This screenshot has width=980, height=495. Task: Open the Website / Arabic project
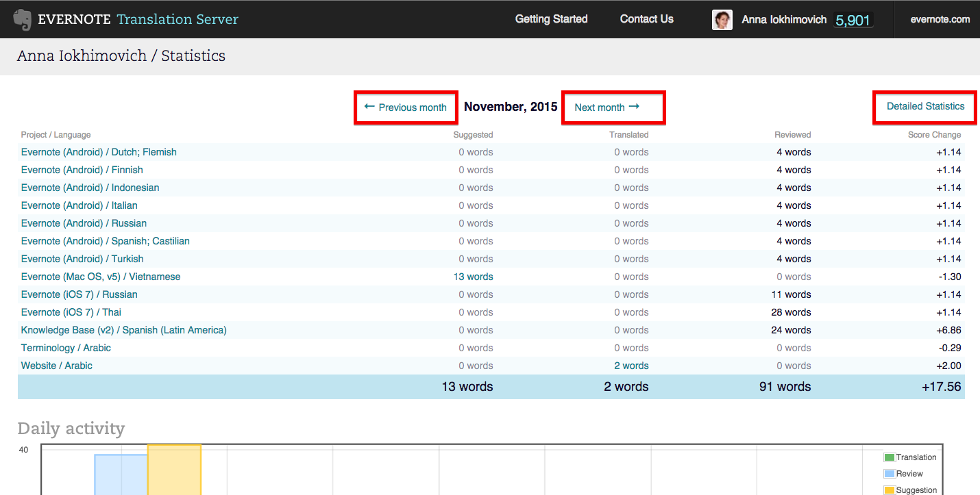coord(56,366)
